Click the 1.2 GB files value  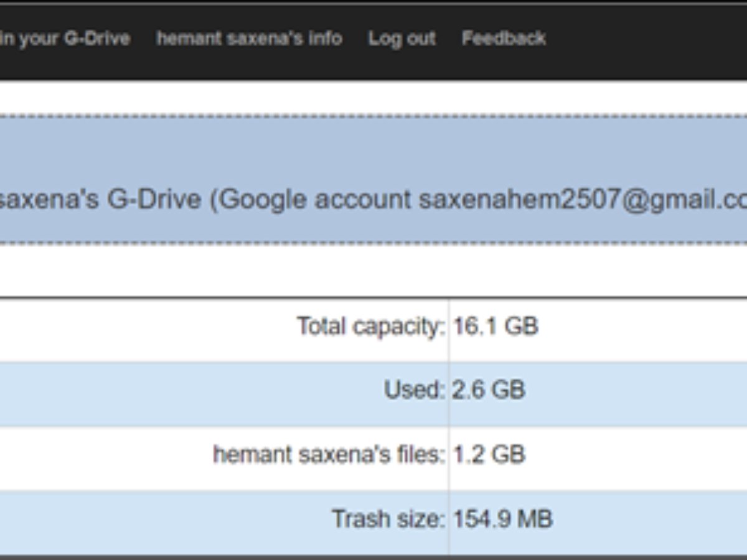(489, 455)
